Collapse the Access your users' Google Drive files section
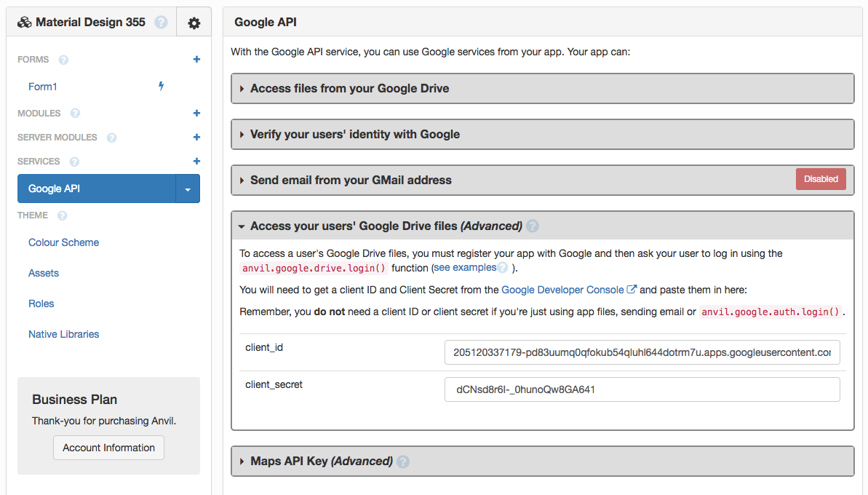The image size is (868, 495). click(242, 226)
